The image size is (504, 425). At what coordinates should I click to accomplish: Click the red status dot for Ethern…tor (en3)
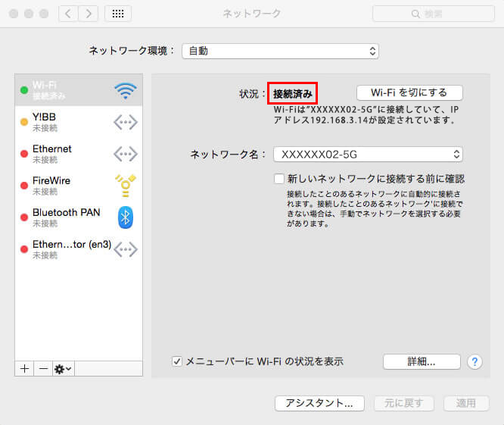point(24,249)
